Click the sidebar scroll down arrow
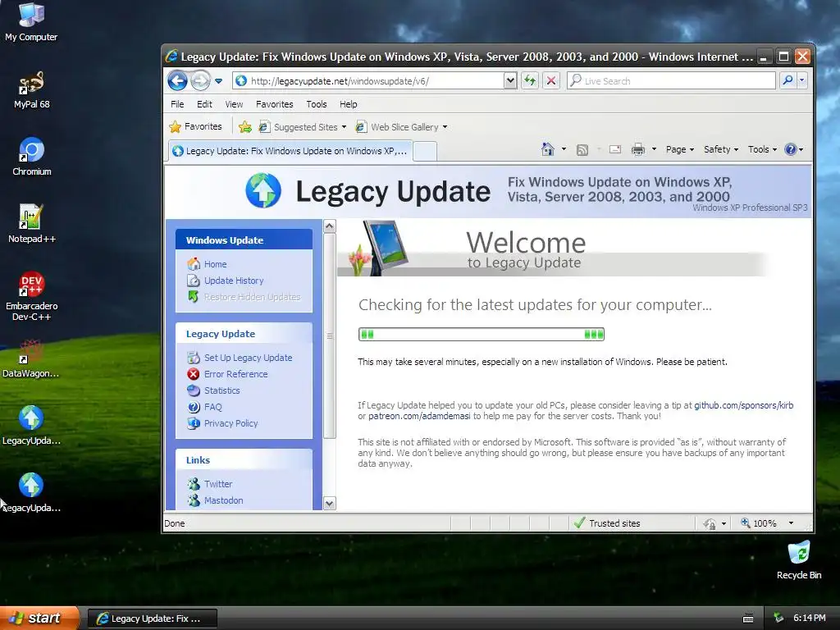Image resolution: width=840 pixels, height=630 pixels. [330, 503]
